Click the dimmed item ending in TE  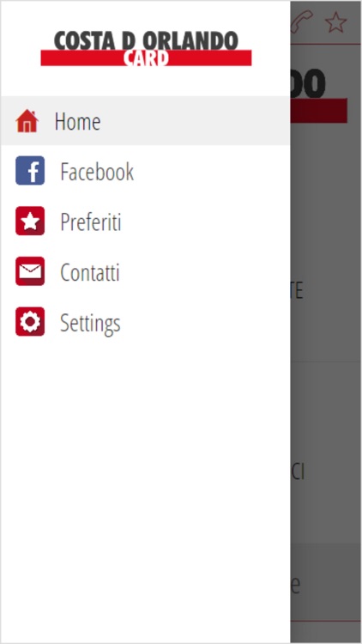tap(297, 291)
